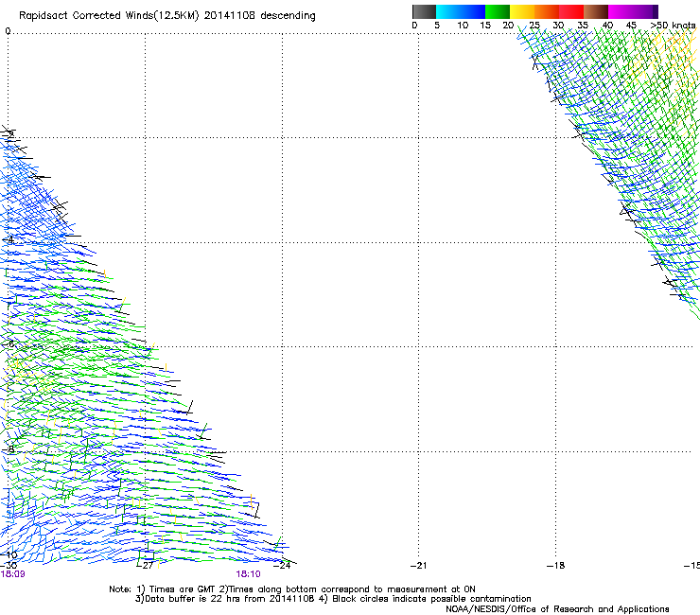Click the yellow segment of the color bar

point(522,11)
